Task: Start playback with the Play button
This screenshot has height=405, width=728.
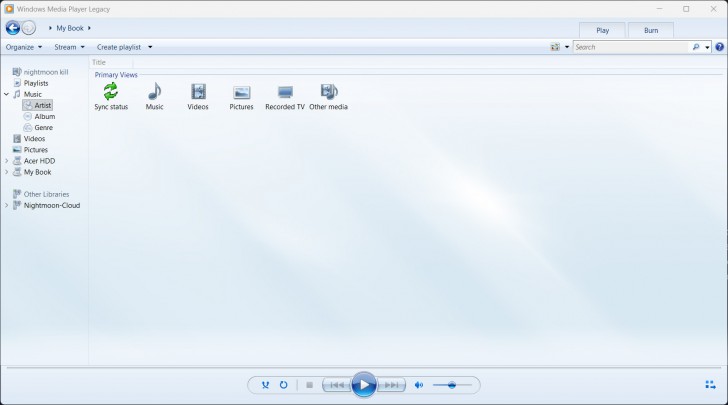Action: pyautogui.click(x=364, y=385)
